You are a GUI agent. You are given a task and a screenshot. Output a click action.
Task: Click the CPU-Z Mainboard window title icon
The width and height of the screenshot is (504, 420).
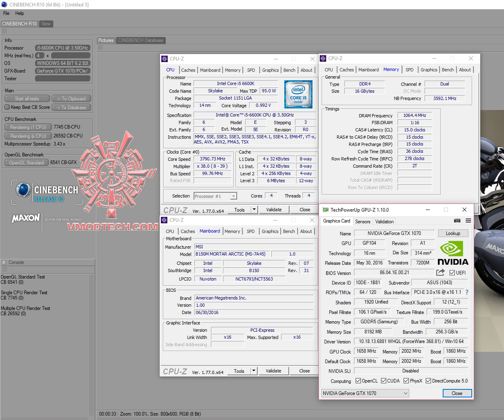[x=164, y=220]
